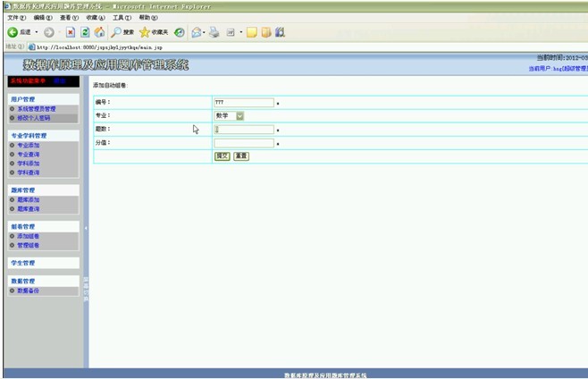This screenshot has height=379, width=588.
Task: Click the 编号 field containing TTT
Action: [243, 102]
